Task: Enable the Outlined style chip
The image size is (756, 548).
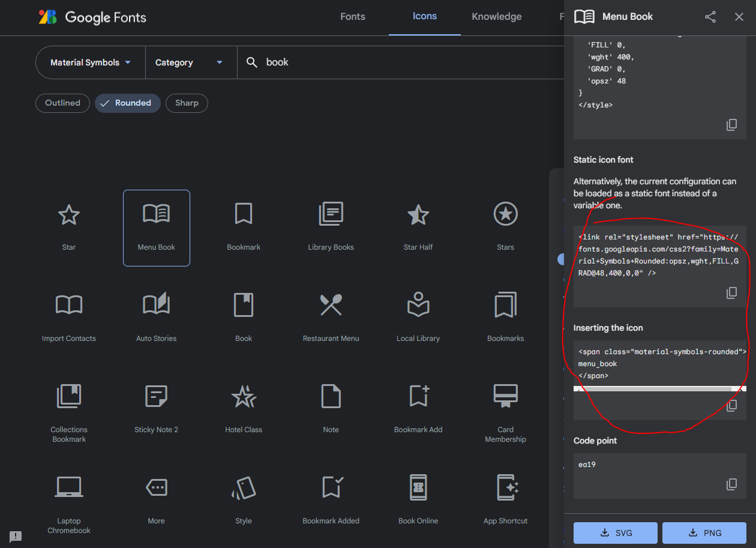Action: coord(62,103)
